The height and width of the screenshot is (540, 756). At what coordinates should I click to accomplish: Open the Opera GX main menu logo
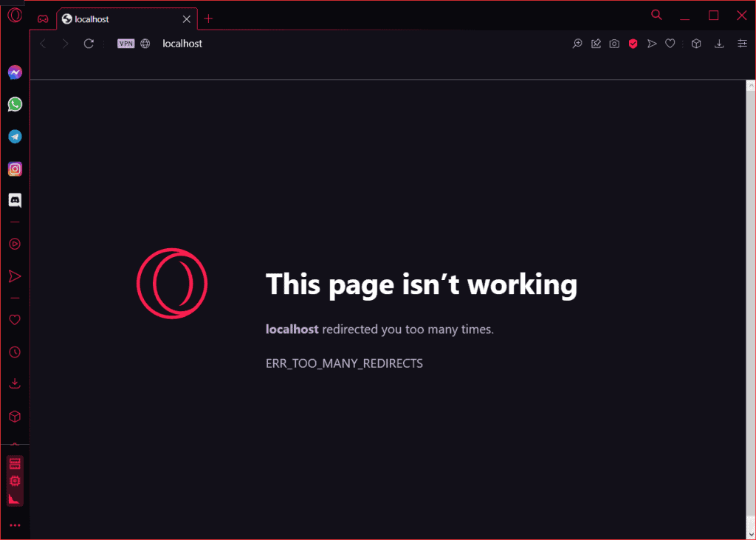[15, 16]
